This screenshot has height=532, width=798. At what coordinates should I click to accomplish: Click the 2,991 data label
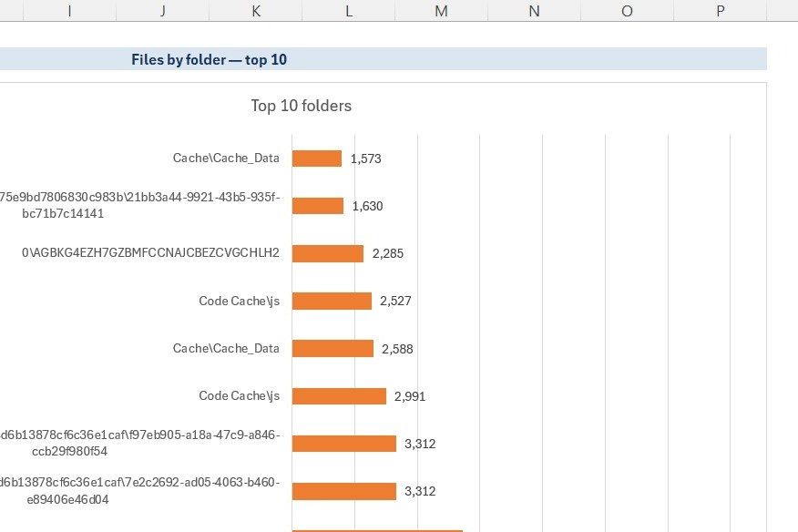410,396
